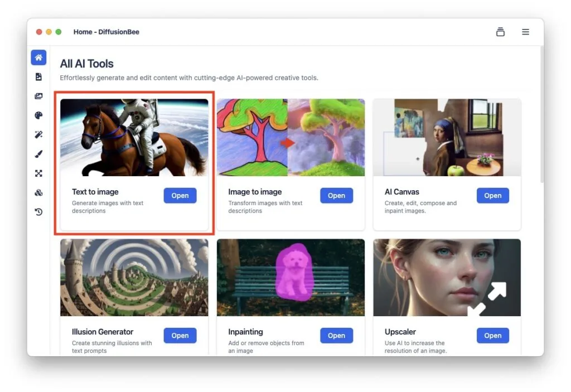This screenshot has width=571, height=392.
Task: Open the image document icon in sidebar
Action: [38, 77]
